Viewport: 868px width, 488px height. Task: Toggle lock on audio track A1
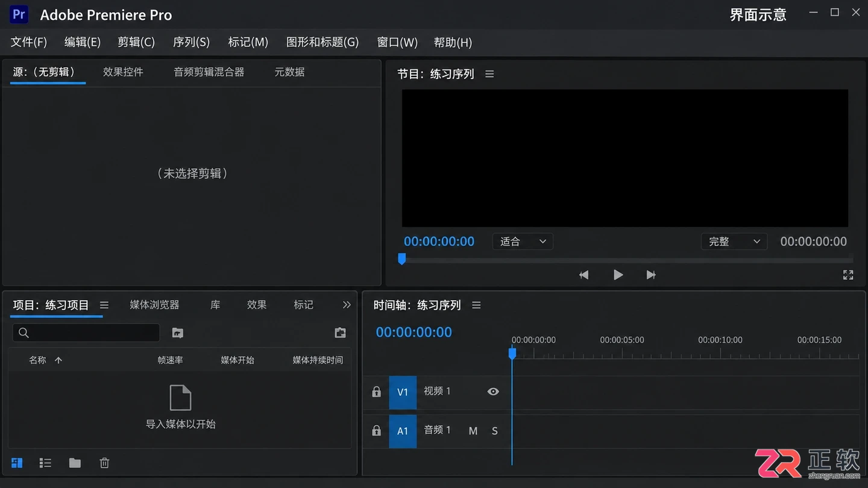point(376,431)
